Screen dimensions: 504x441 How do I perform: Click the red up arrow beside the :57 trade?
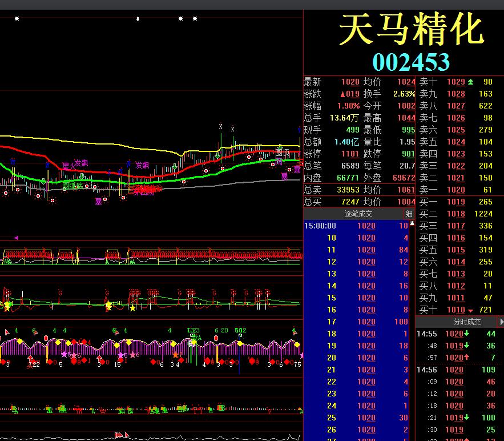466,357
